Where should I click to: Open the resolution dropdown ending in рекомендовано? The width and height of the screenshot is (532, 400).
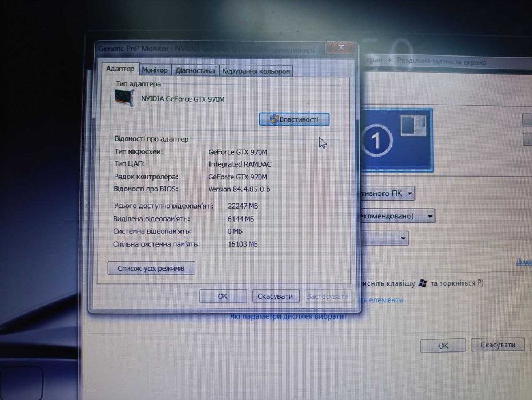point(397,217)
